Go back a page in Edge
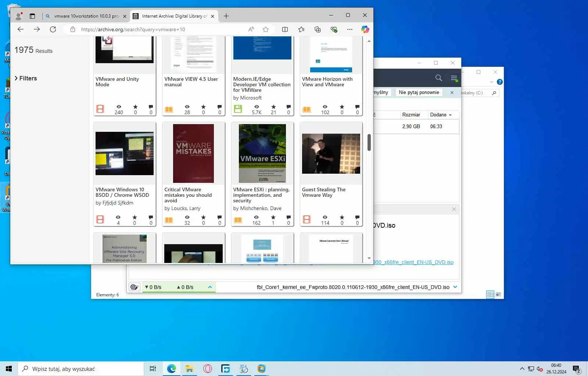 pos(21,29)
